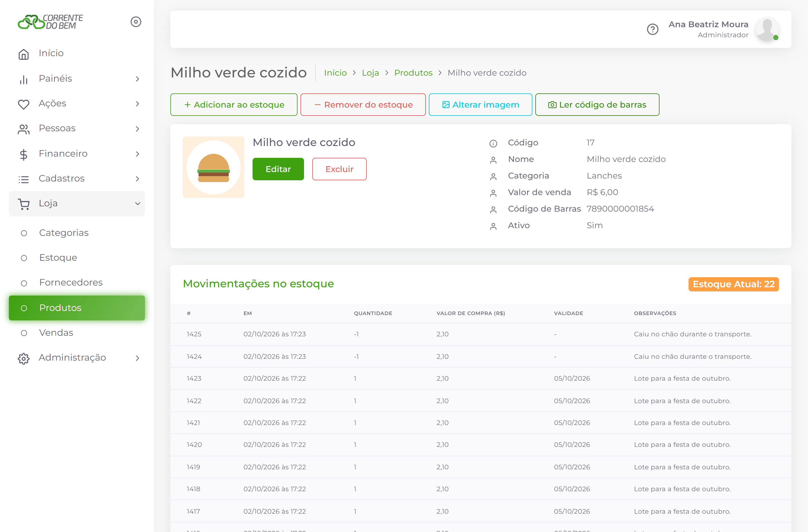
Task: Select the Painéis bar chart icon
Action: [23, 79]
